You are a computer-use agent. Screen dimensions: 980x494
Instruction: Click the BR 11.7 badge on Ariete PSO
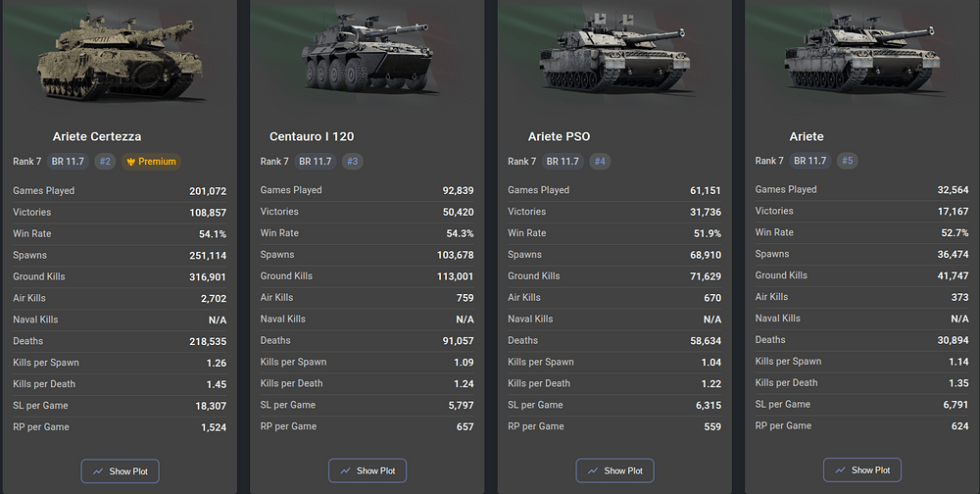[563, 162]
